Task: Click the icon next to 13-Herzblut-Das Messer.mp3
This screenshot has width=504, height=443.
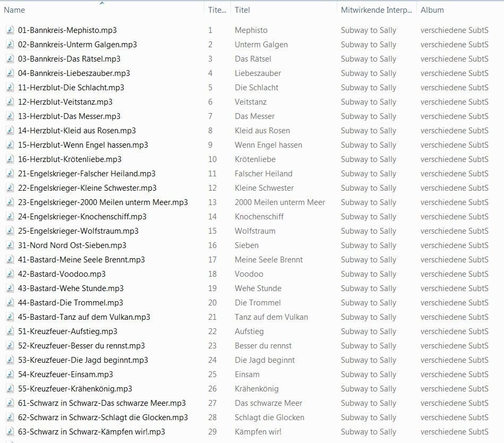Action: [x=10, y=116]
